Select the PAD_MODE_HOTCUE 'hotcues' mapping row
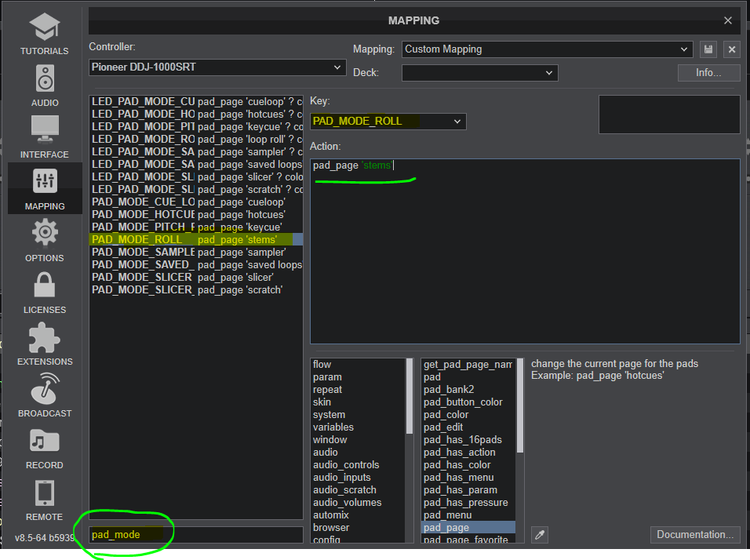The width and height of the screenshot is (750, 560). 196,215
